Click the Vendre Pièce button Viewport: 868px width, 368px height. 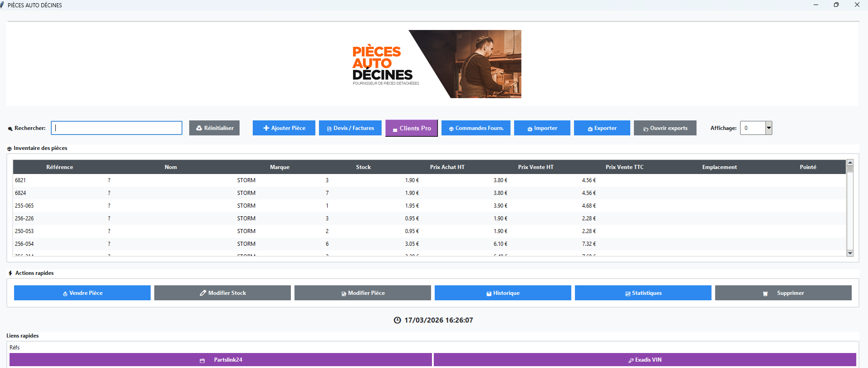[x=82, y=293]
